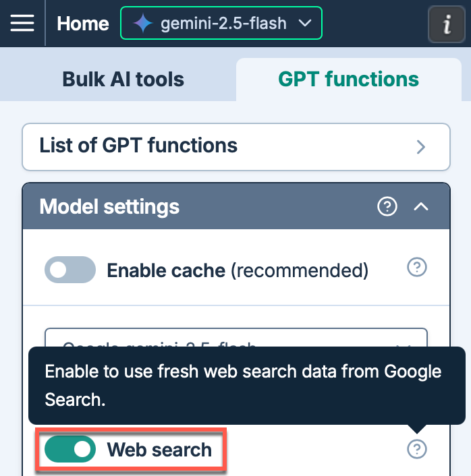Click the Model settings header bar
This screenshot has width=471, height=476.
click(236, 206)
